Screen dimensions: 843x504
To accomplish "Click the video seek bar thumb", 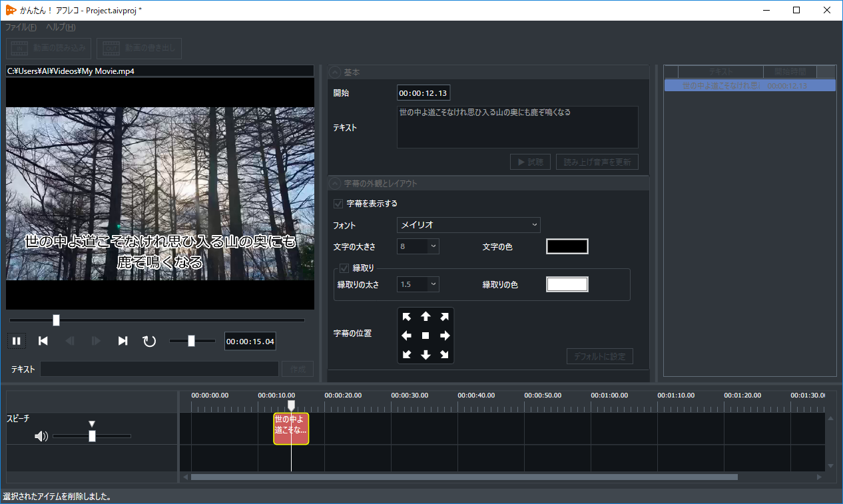I will (x=56, y=320).
